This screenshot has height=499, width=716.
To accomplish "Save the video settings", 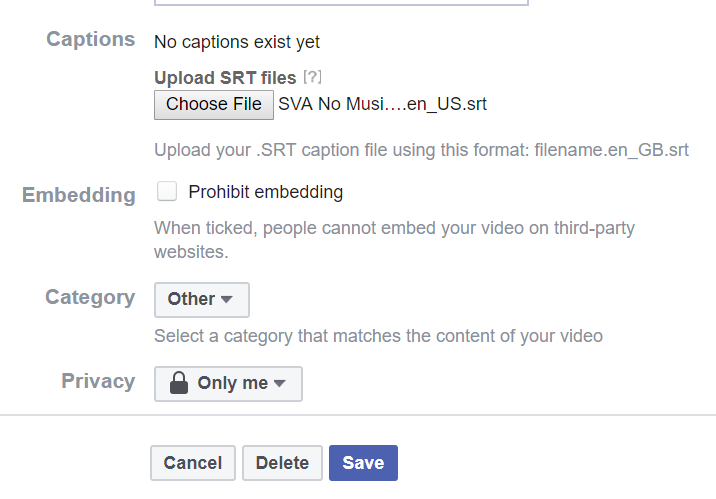I will [363, 463].
